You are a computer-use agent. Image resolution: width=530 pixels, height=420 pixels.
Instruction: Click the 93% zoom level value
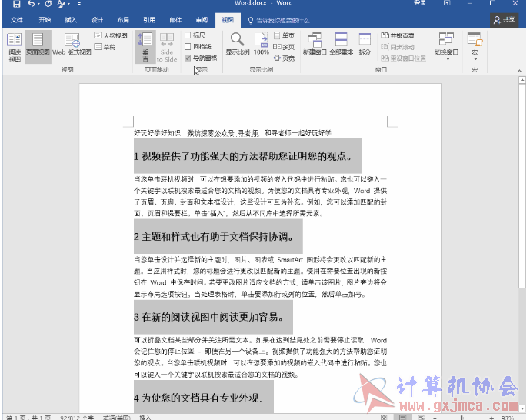tap(508, 418)
